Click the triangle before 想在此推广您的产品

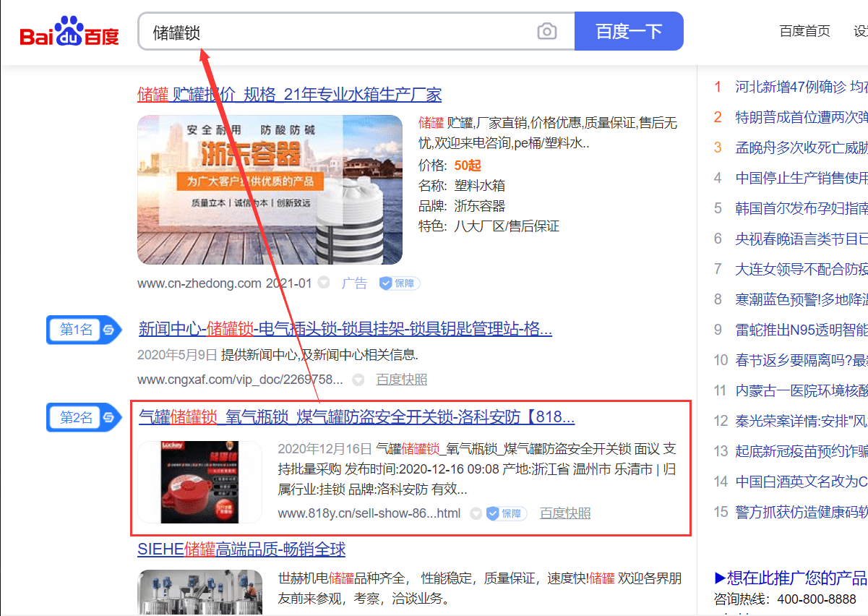[720, 578]
